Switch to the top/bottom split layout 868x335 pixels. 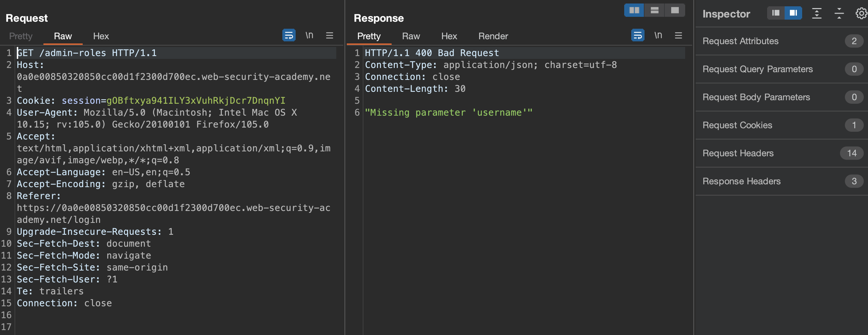point(654,10)
